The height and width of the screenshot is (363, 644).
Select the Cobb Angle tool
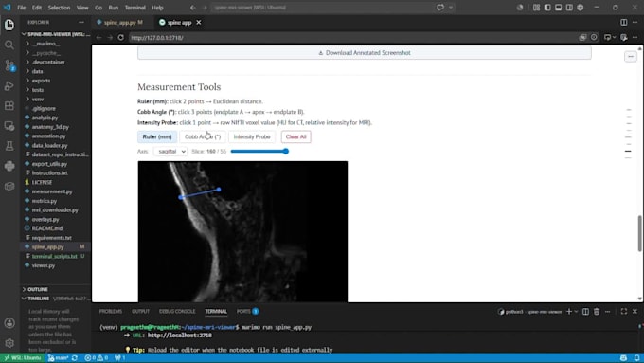(203, 136)
